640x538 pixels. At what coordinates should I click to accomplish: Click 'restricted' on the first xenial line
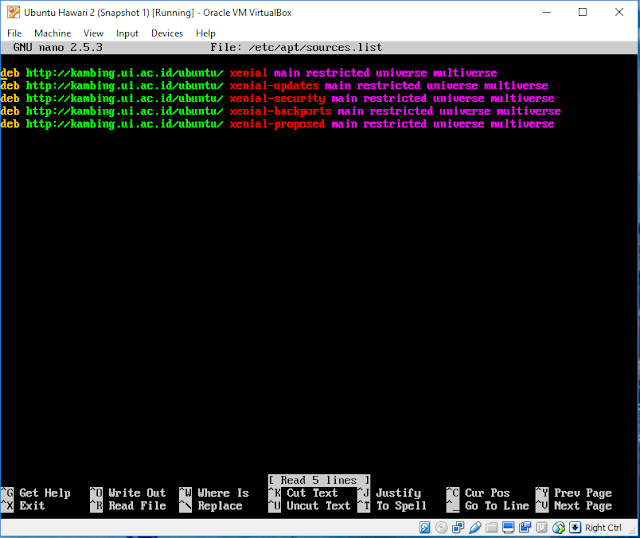tap(338, 73)
